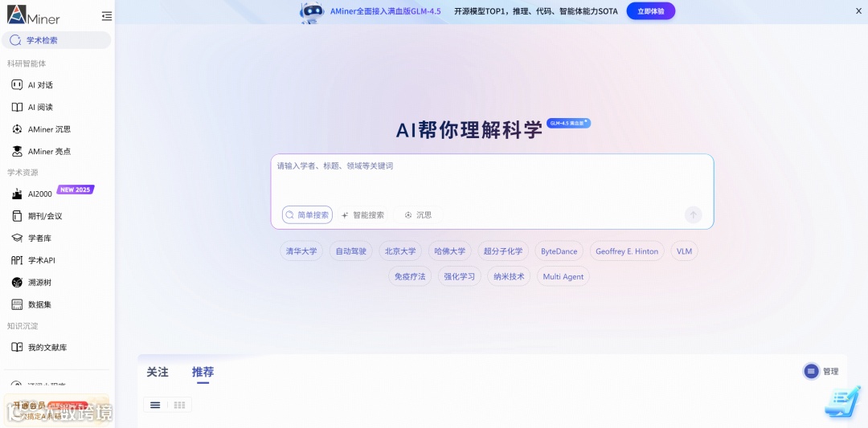
Task: Collapse the sidebar with the menu icon
Action: [x=107, y=17]
